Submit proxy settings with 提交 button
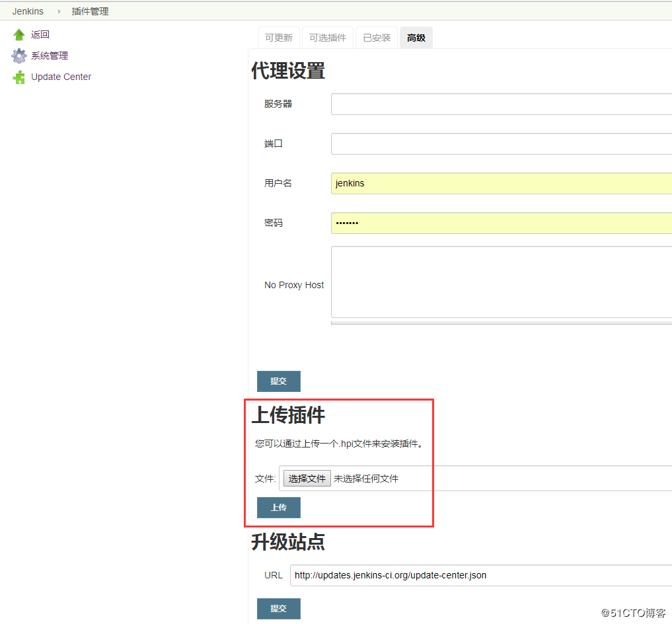 coord(279,381)
